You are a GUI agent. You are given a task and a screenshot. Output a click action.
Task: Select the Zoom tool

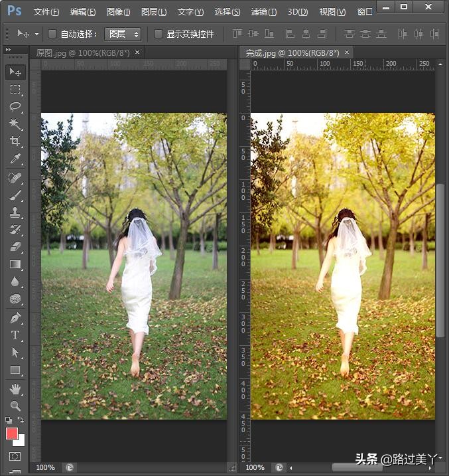(15, 406)
